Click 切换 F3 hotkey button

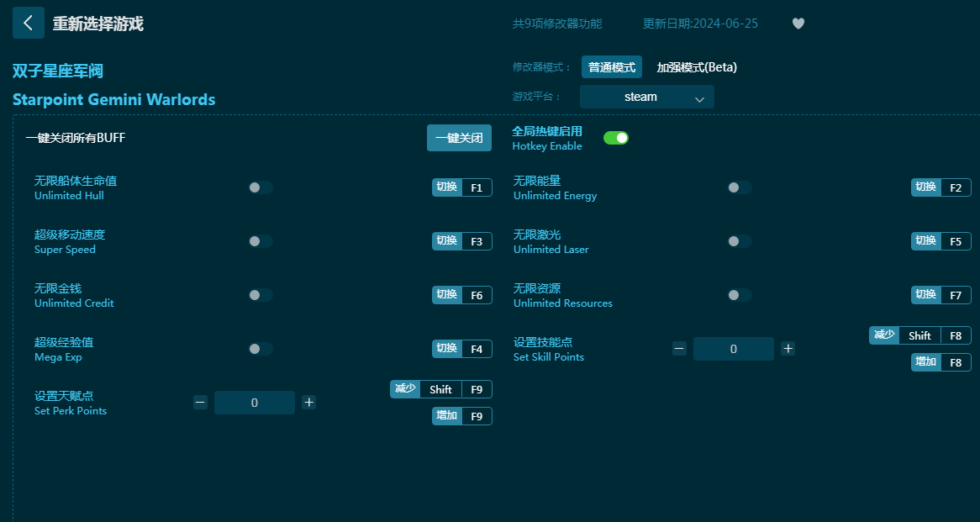(x=462, y=241)
